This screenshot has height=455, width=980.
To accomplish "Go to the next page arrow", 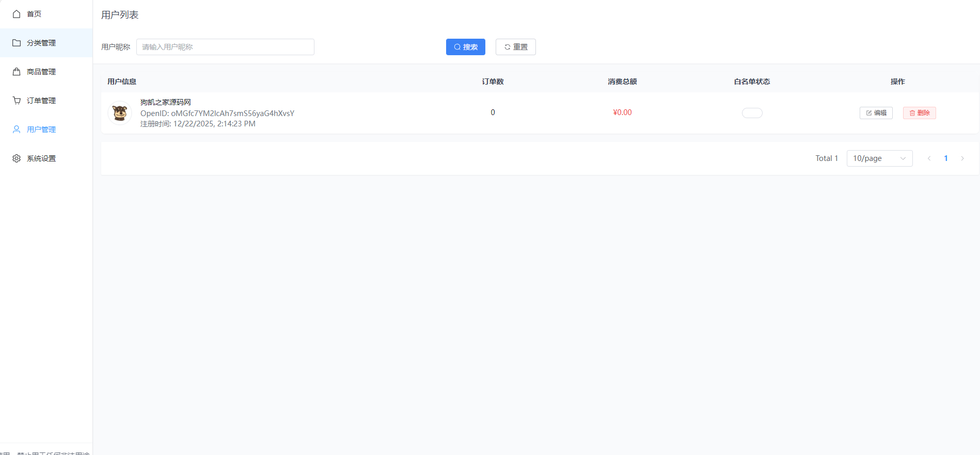I will [962, 158].
